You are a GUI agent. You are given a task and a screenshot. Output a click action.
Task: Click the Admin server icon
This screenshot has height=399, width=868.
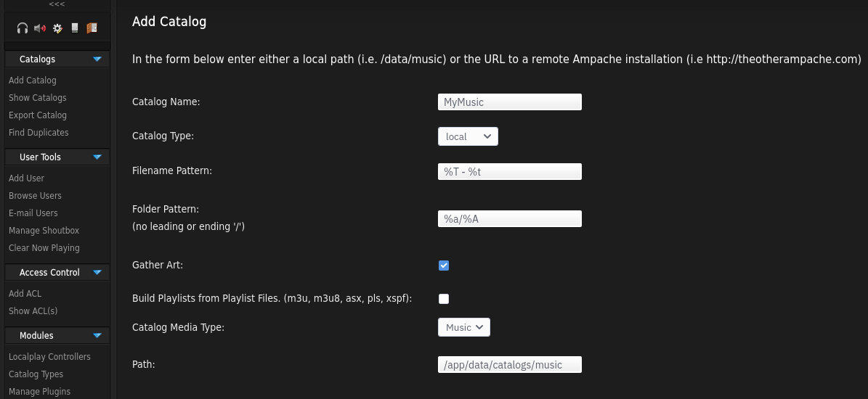point(74,28)
